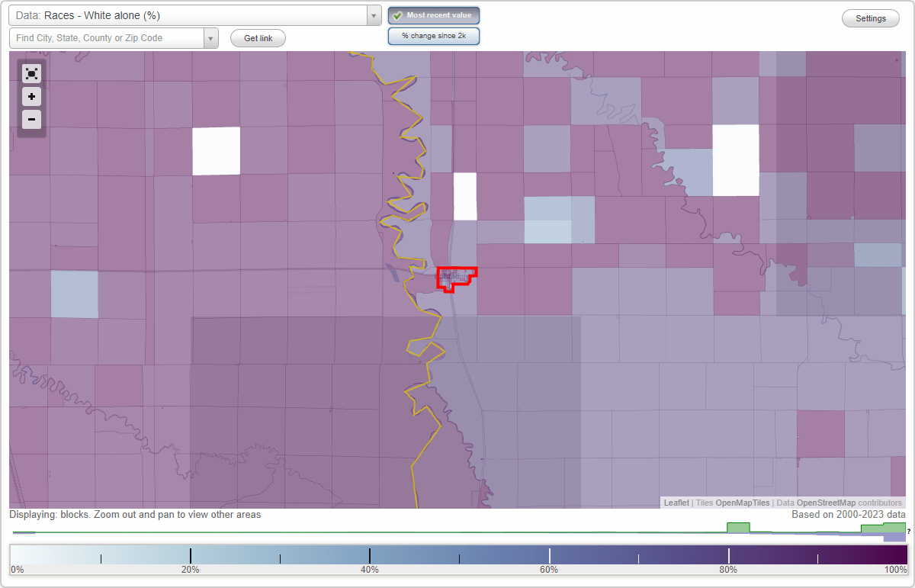Click the dropdown arrow beside the Data selector

[x=373, y=15]
